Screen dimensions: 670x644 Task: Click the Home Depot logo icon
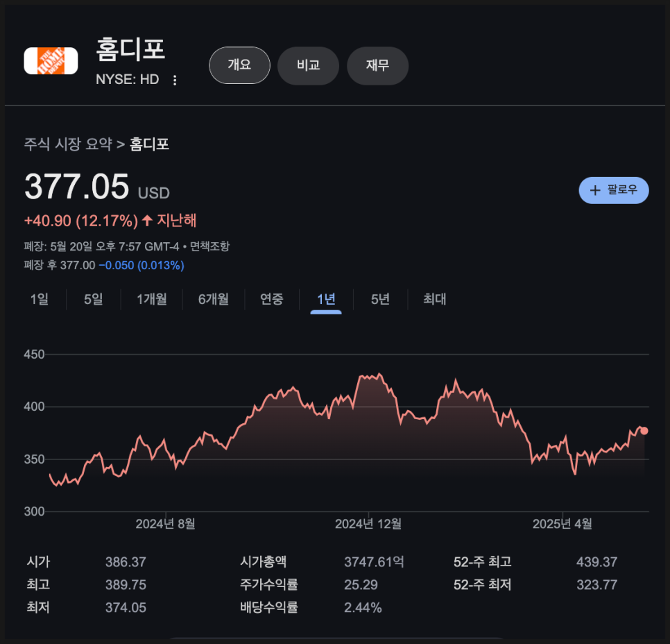[x=51, y=61]
